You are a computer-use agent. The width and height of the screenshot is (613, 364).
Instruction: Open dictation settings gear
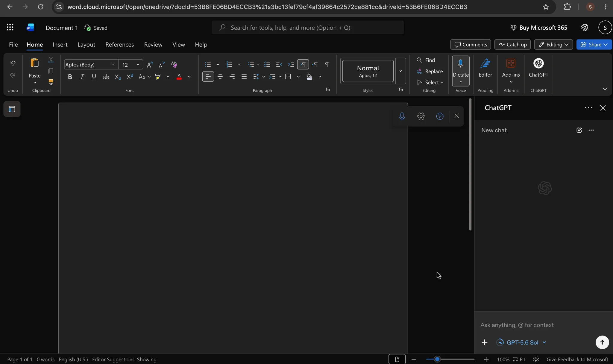point(421,116)
